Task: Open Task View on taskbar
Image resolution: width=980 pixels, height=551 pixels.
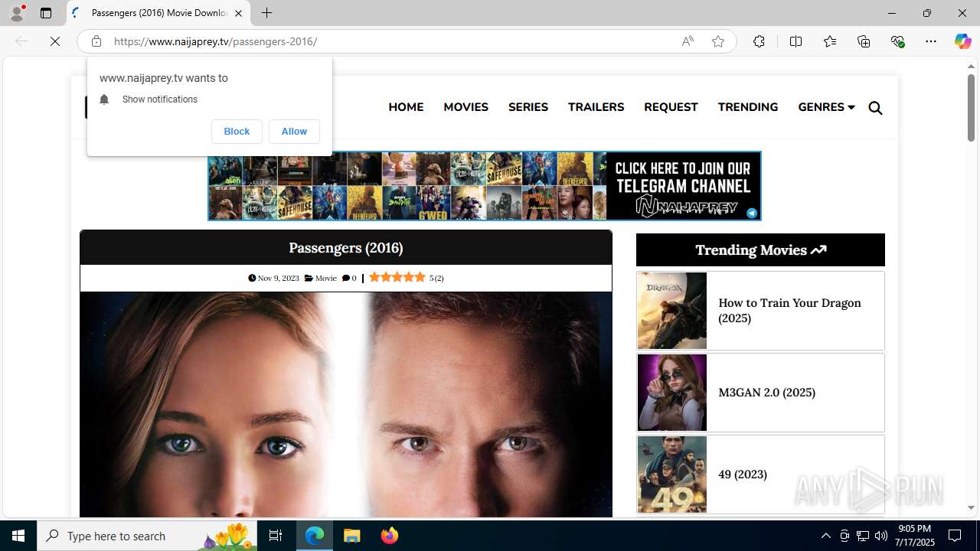Action: 276,536
